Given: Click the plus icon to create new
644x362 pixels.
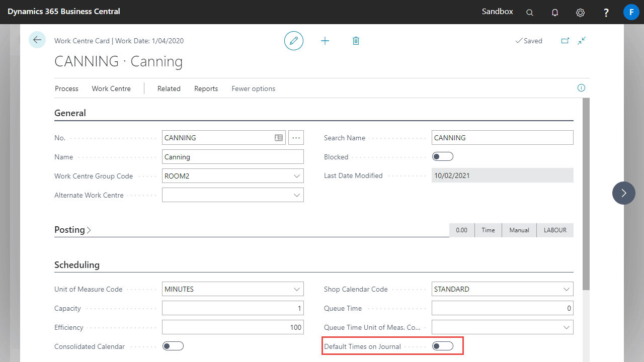Looking at the screenshot, I should coord(325,41).
